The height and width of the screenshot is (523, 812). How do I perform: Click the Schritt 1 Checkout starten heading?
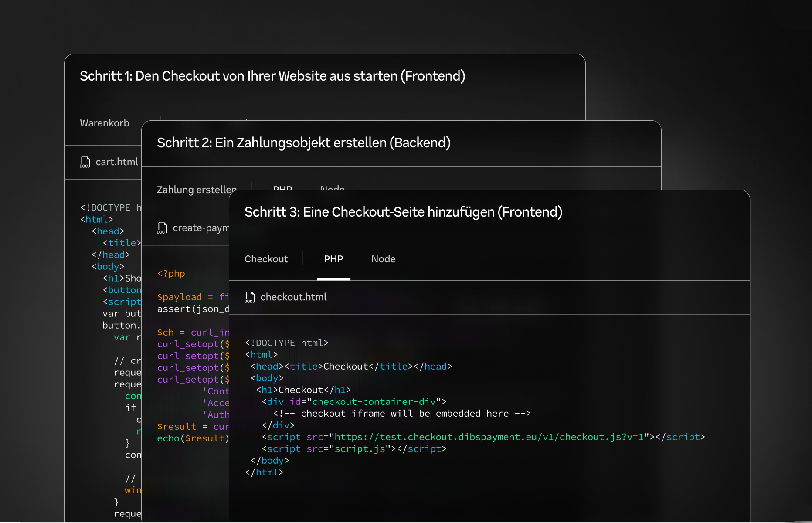(x=272, y=76)
